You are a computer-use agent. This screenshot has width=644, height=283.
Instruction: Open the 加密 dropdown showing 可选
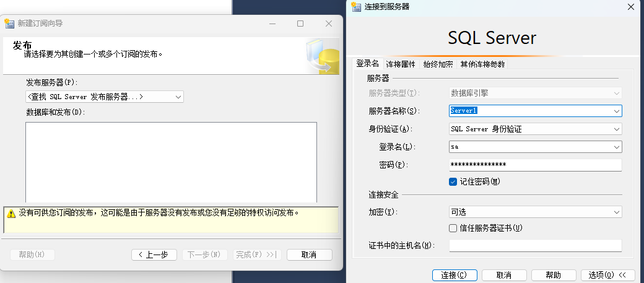pyautogui.click(x=536, y=212)
